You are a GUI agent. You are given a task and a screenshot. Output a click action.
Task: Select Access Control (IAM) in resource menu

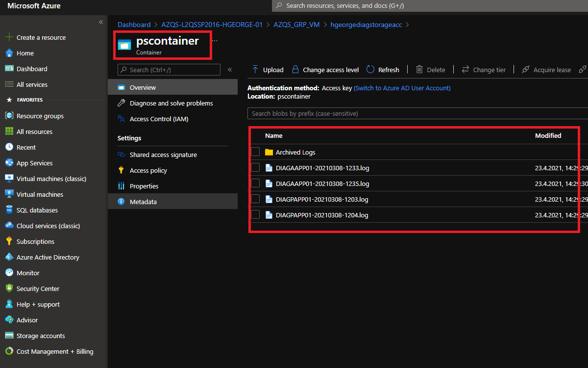point(159,119)
